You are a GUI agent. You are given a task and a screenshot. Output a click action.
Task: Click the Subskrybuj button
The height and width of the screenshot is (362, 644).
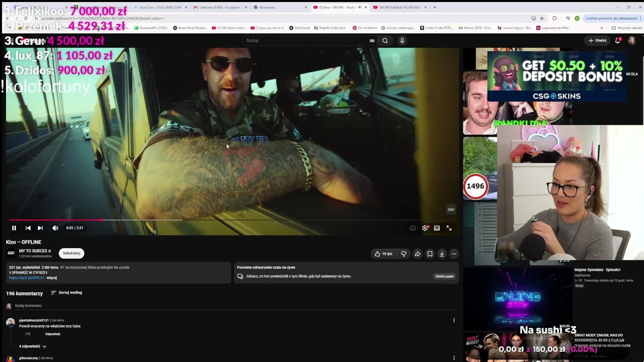(x=71, y=253)
